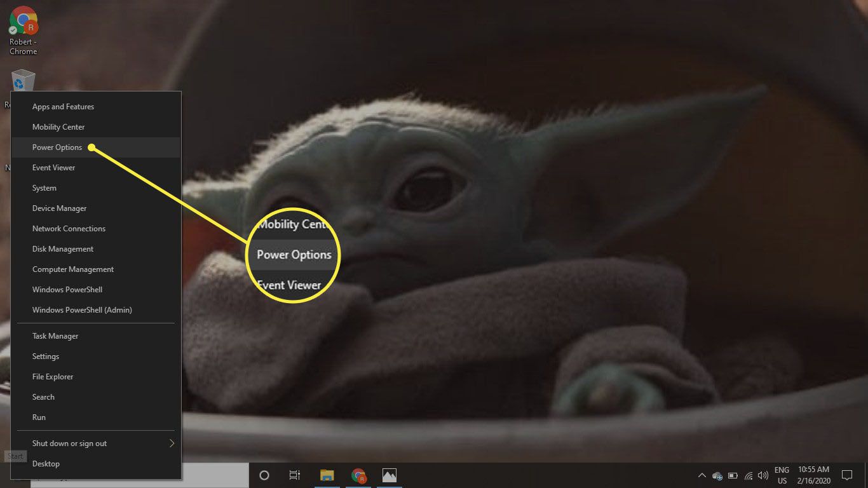This screenshot has width=868, height=488.
Task: Open Computer Management entry
Action: point(96,269)
